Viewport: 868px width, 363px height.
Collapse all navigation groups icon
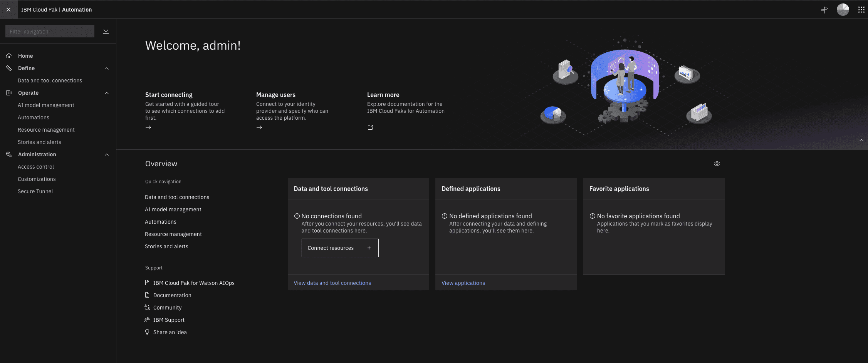106,31
